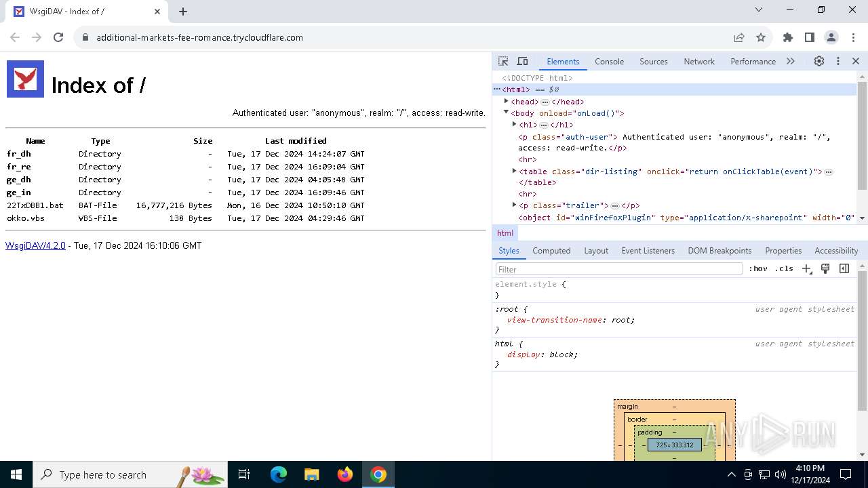The height and width of the screenshot is (488, 868).
Task: Expand the trailer paragraph node
Action: click(x=514, y=205)
